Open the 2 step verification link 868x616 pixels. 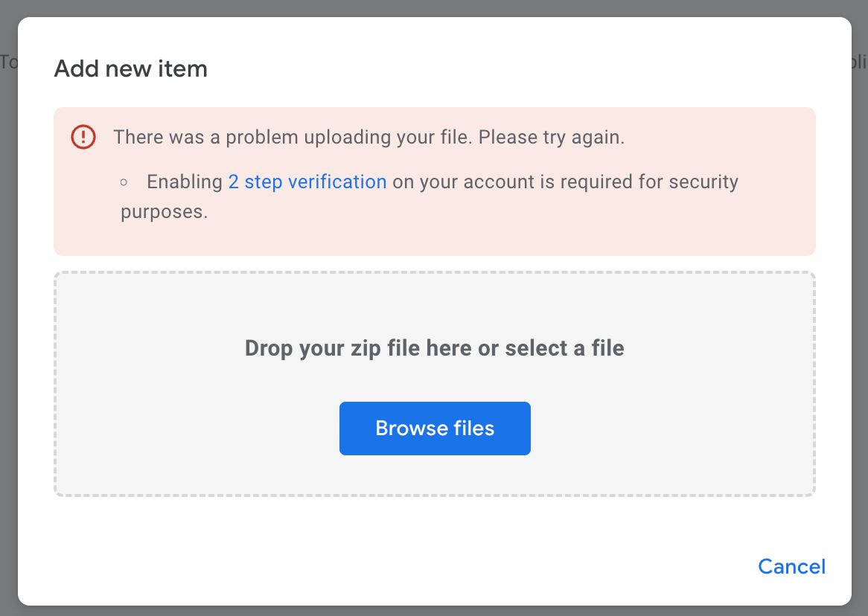coord(307,182)
